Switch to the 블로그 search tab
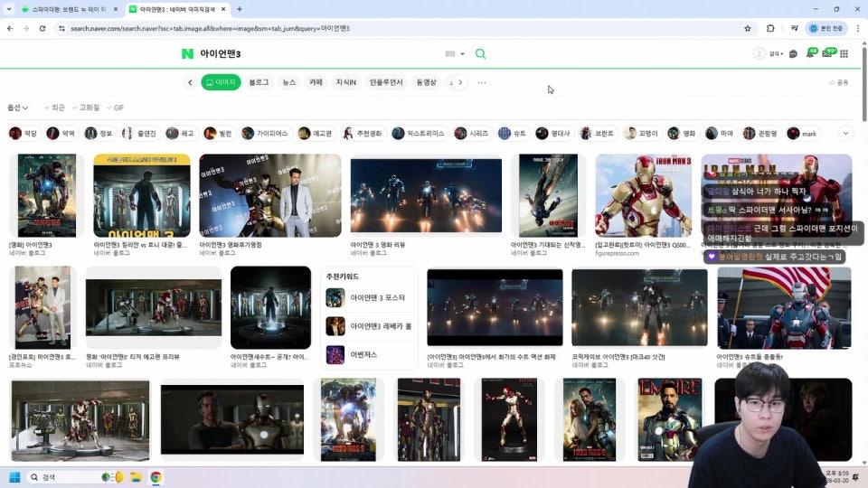 click(x=259, y=82)
